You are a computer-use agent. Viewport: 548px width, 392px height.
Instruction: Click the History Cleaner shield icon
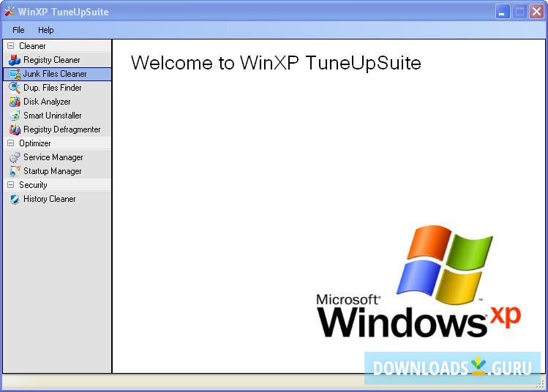point(15,199)
